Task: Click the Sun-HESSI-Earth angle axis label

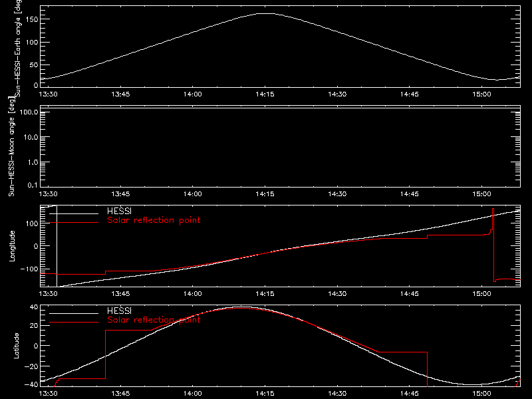Action: [18, 49]
